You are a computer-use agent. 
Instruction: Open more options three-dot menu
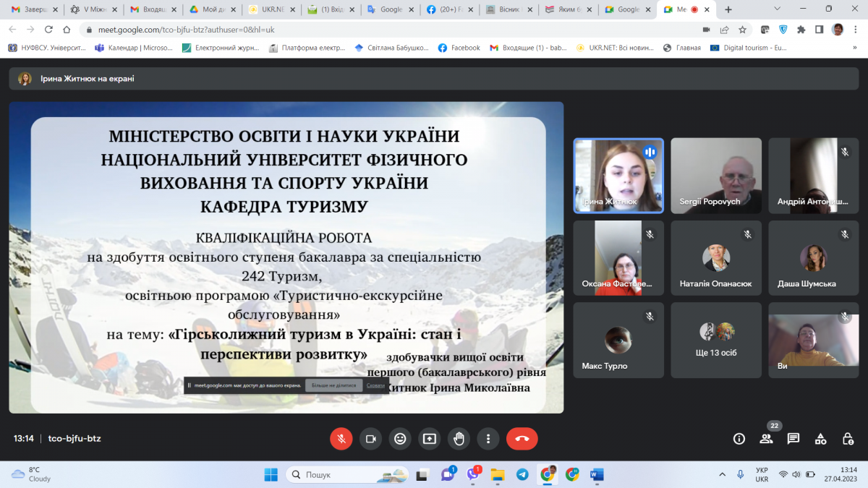[x=488, y=438]
